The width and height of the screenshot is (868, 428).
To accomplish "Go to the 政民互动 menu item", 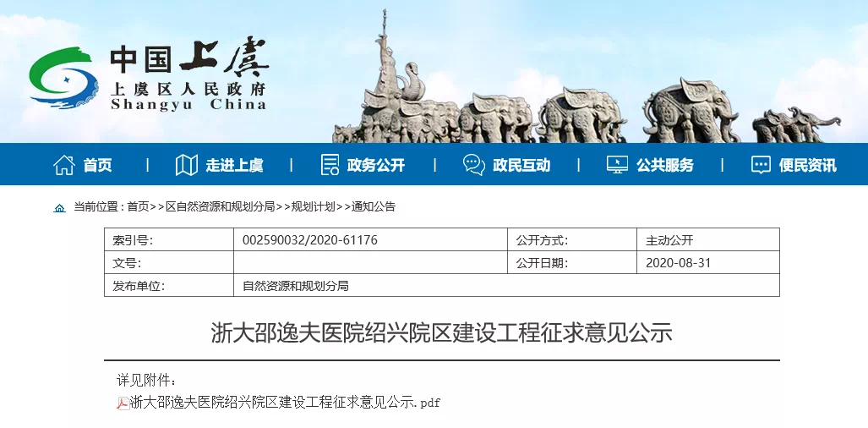I will click(x=521, y=165).
